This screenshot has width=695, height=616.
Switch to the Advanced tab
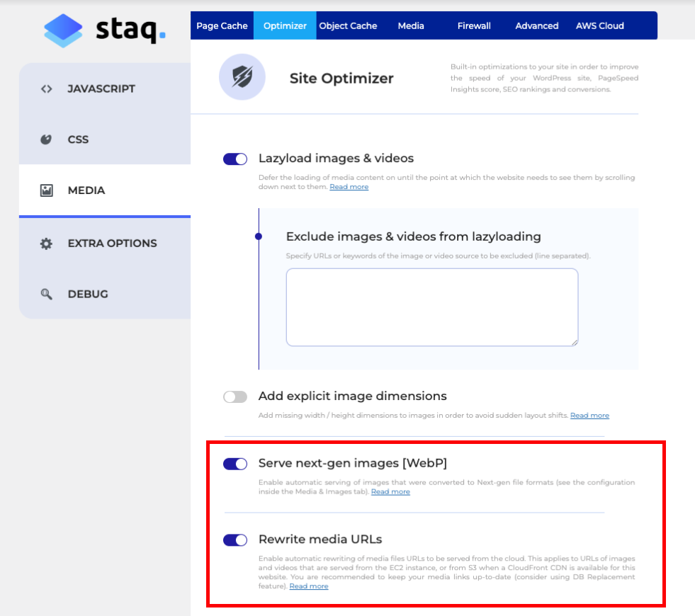tap(536, 25)
